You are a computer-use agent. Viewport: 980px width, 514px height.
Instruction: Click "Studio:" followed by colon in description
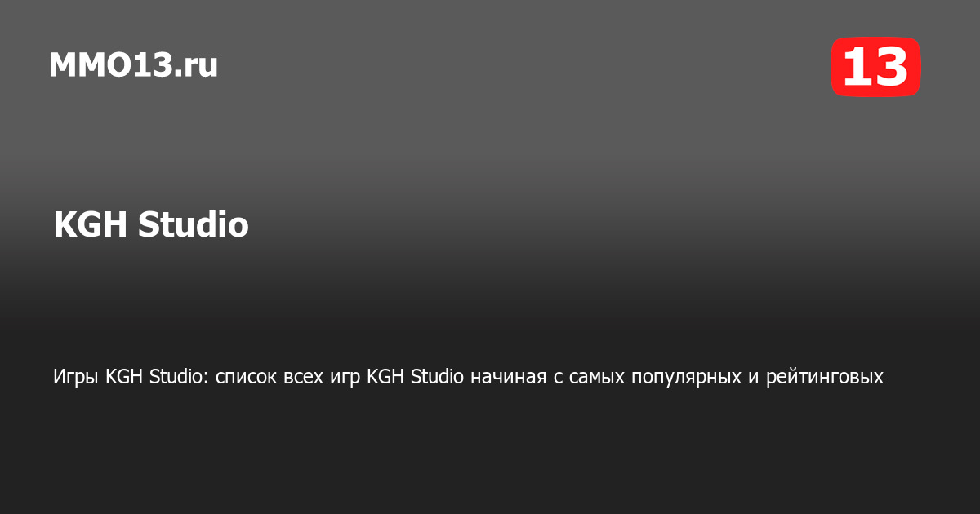click(180, 377)
